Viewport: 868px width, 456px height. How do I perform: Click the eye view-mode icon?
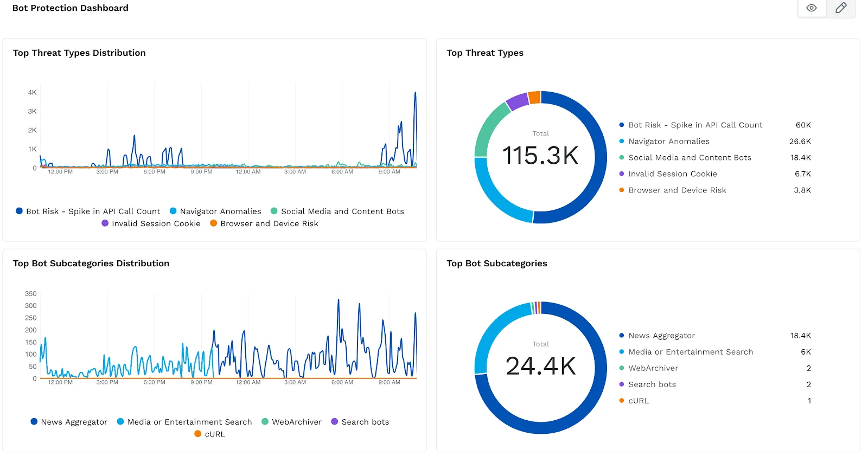(x=812, y=8)
